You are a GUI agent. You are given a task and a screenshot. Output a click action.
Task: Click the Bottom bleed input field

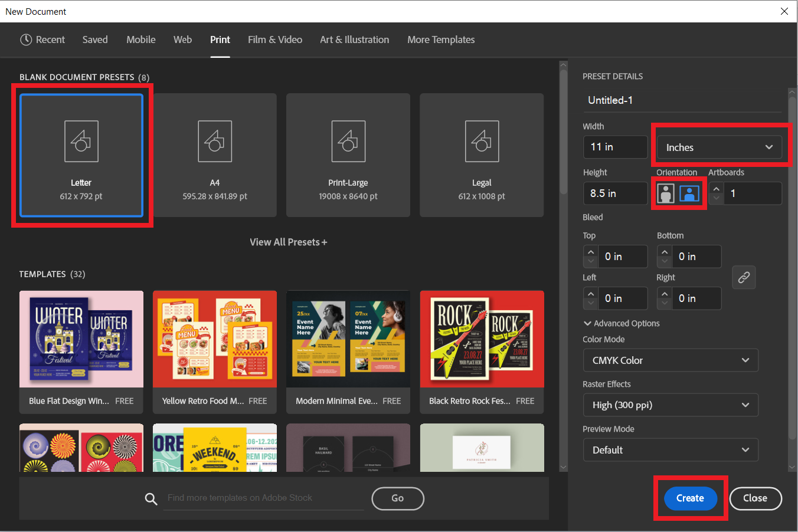tap(696, 257)
